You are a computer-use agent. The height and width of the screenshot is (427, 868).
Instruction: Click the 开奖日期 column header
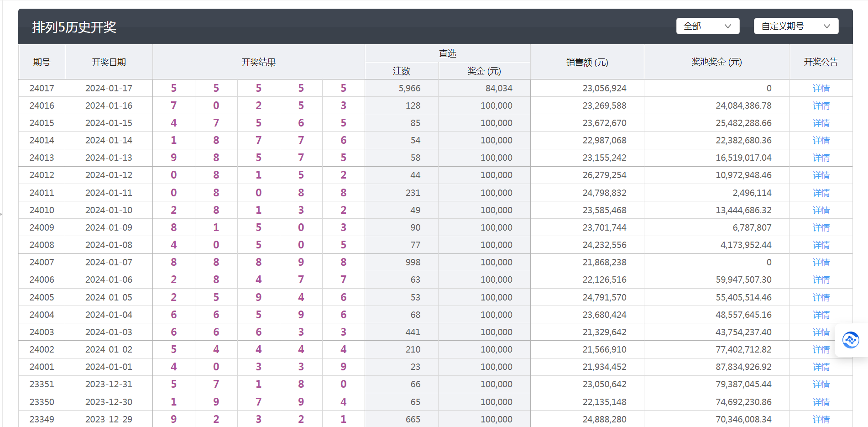(109, 62)
